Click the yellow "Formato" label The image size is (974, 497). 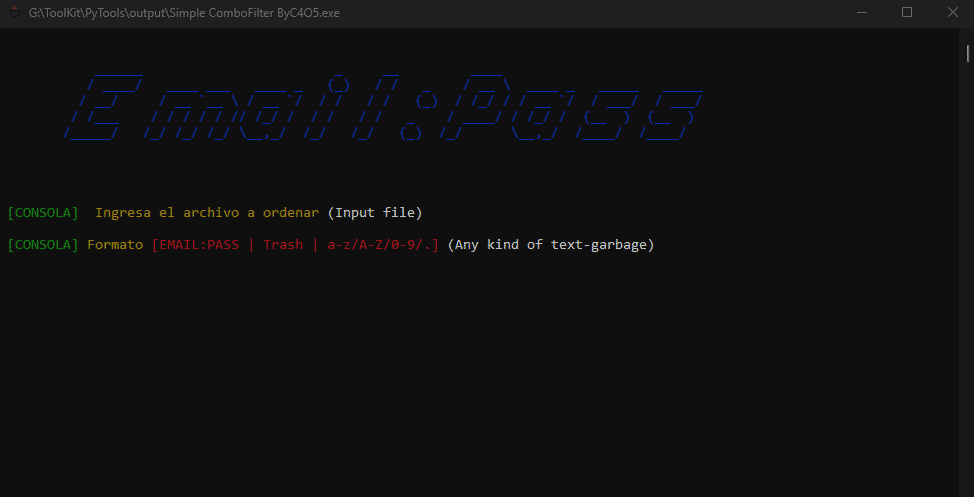[115, 245]
